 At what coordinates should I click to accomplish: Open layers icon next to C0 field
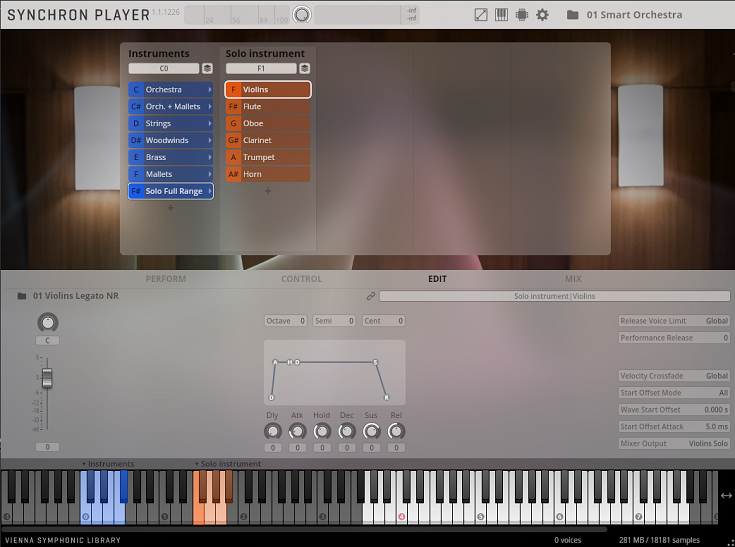coord(207,68)
